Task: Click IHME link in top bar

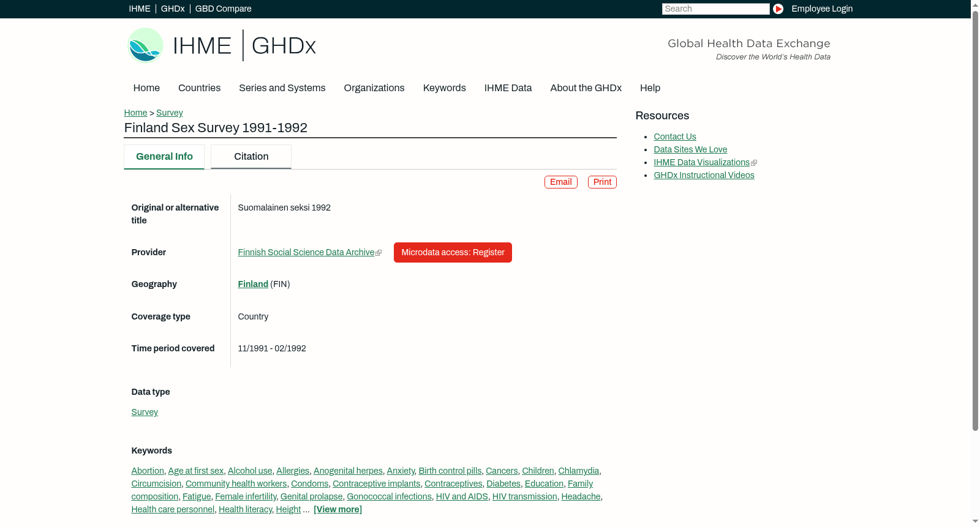Action: pos(140,9)
